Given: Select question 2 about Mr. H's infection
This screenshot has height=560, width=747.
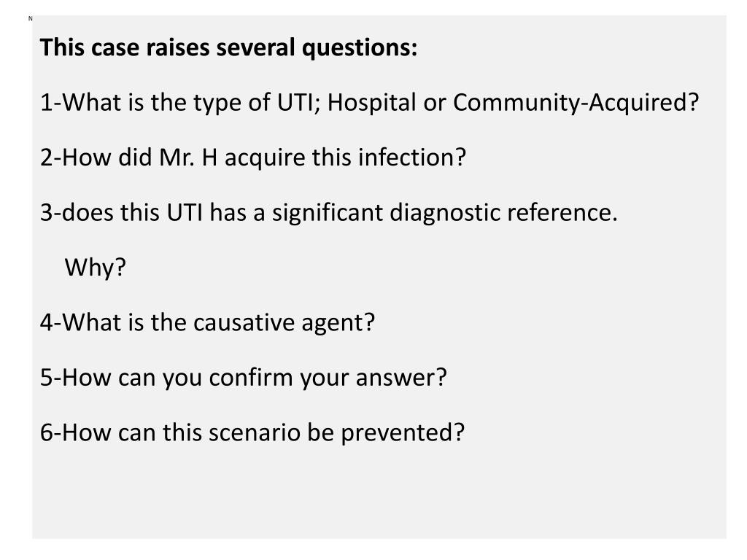Looking at the screenshot, I should 253,157.
